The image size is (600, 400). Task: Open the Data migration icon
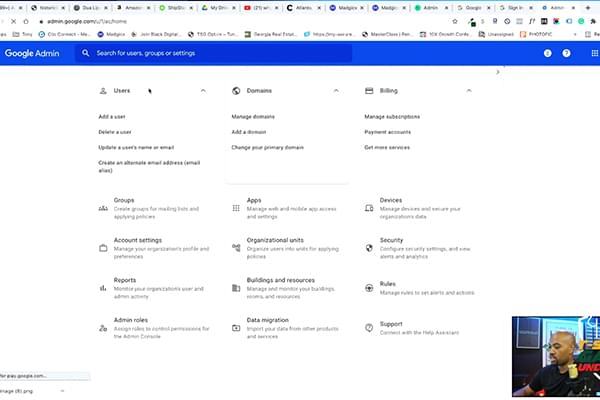(236, 326)
